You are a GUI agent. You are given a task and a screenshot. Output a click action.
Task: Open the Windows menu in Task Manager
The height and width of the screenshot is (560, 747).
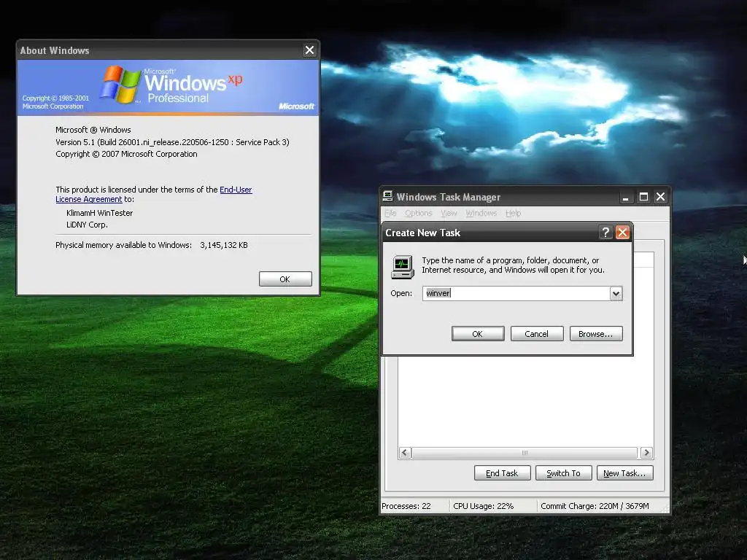pyautogui.click(x=481, y=213)
